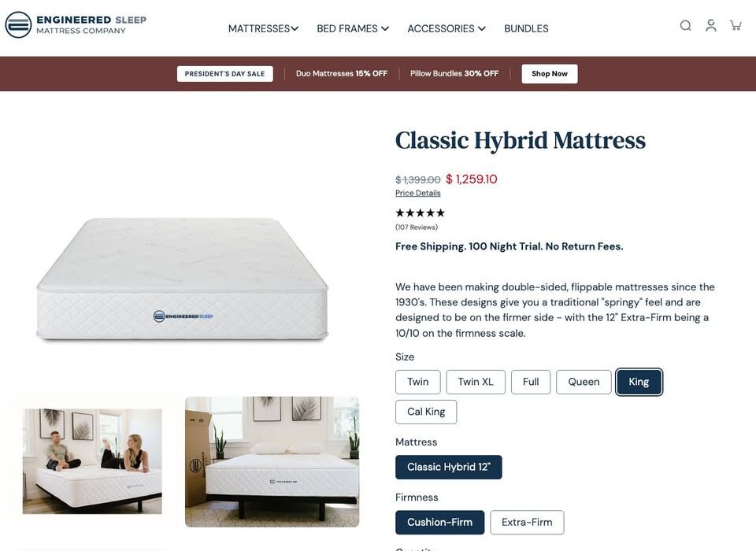Screen dimensions: 756x551
Task: Click the Engineered Sleep logo
Action: [x=76, y=25]
